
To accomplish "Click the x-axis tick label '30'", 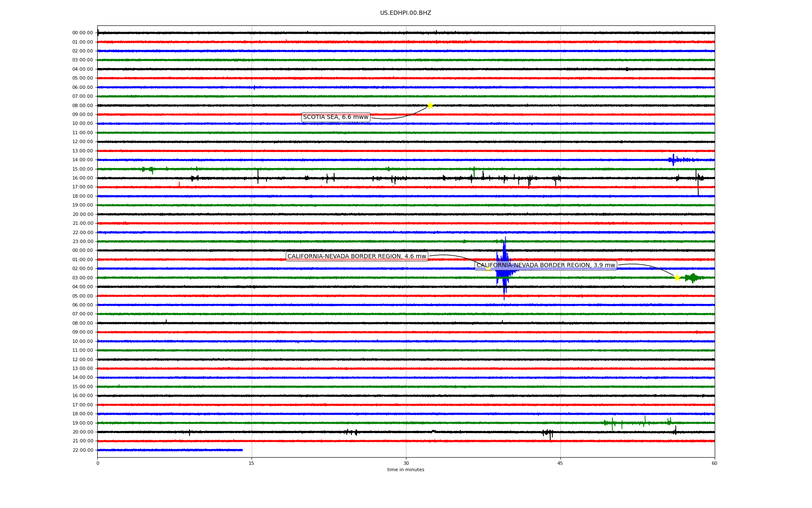I will [406, 463].
